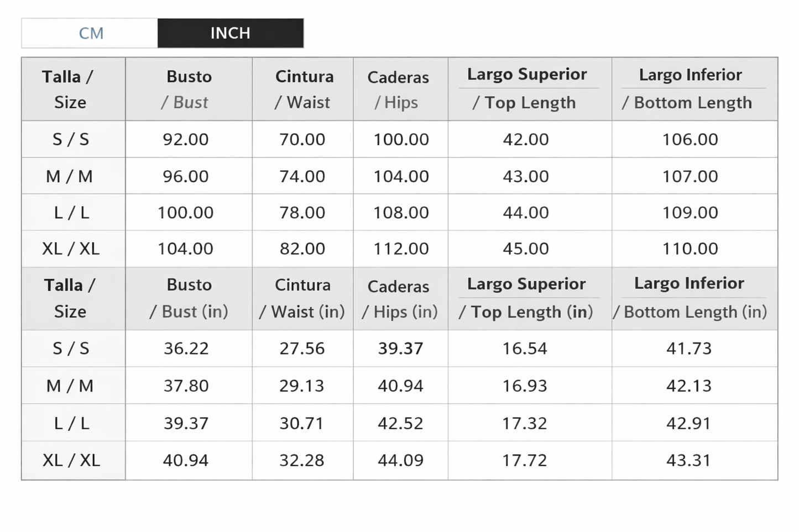Select the waist value 27.56 cell

click(302, 349)
